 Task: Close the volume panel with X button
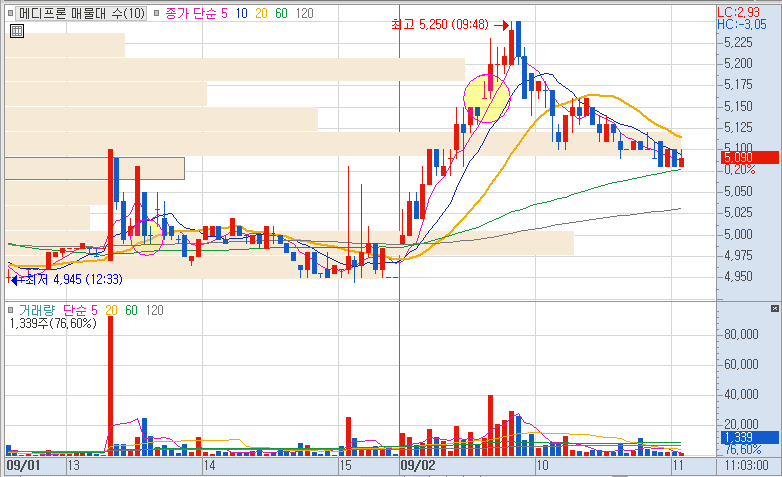coord(775,309)
